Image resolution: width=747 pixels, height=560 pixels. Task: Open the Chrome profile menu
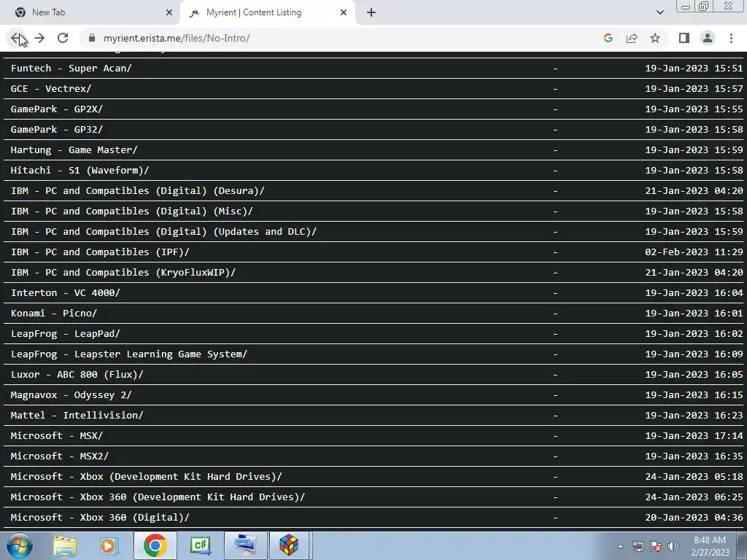[708, 38]
